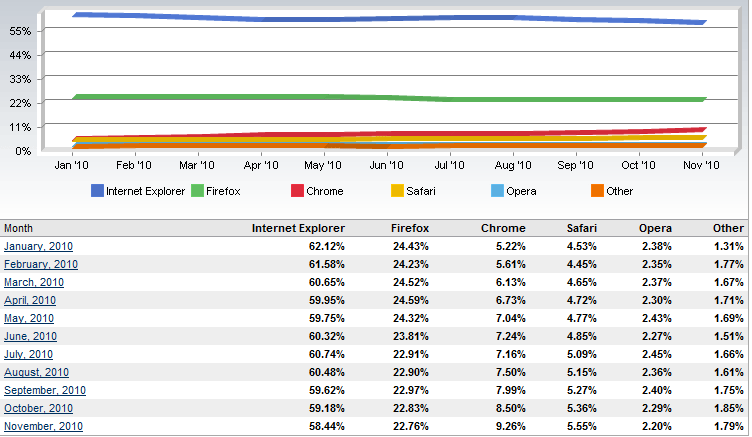Click the light blue Opera legend swatch
This screenshot has width=752, height=437.
[x=498, y=190]
